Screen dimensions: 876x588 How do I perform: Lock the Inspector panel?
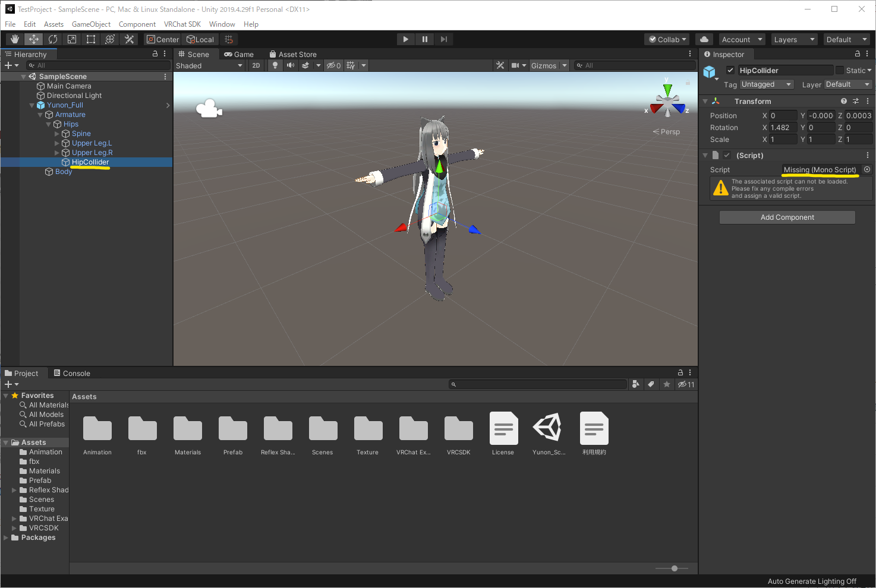point(858,53)
